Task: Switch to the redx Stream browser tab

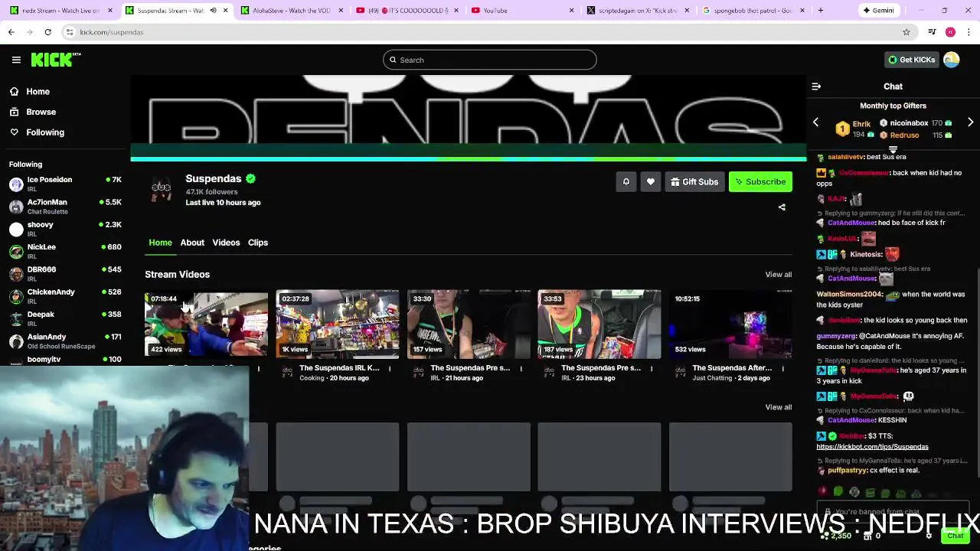Action: (x=60, y=11)
